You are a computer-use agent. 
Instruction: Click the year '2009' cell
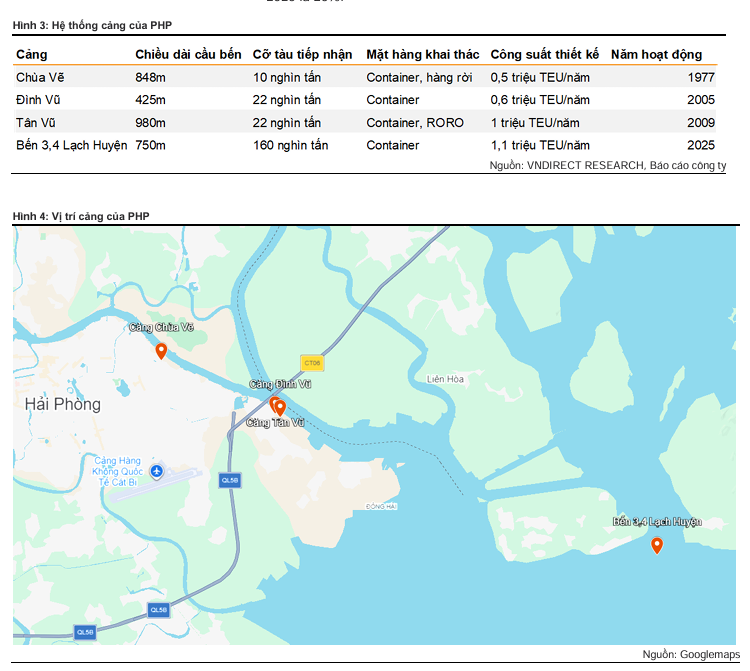[701, 123]
